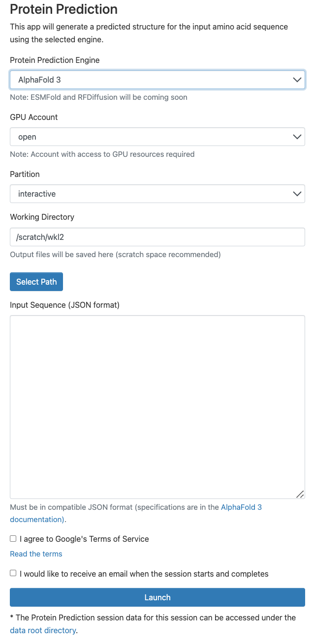Click the Select Path button
The image size is (313, 644).
[x=36, y=282]
